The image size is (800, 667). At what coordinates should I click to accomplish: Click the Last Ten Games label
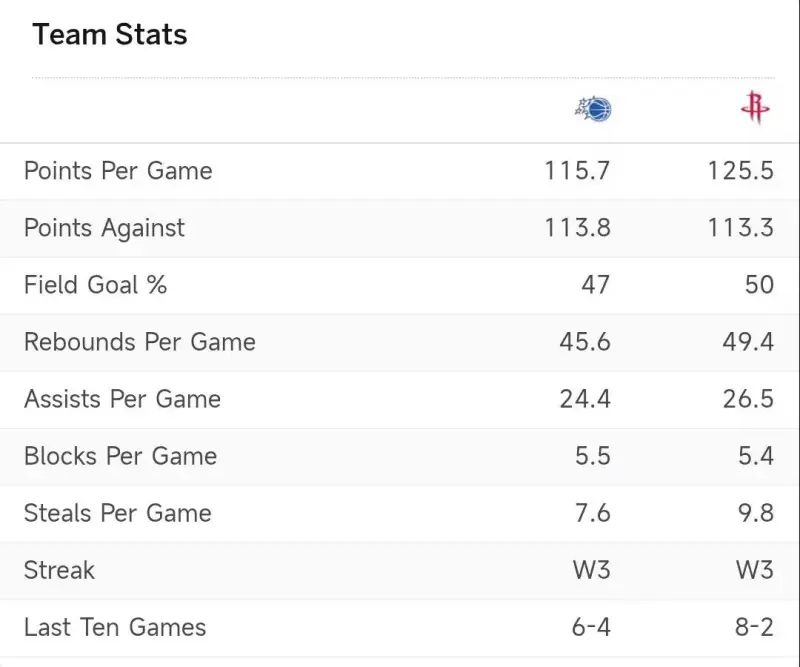pos(115,627)
